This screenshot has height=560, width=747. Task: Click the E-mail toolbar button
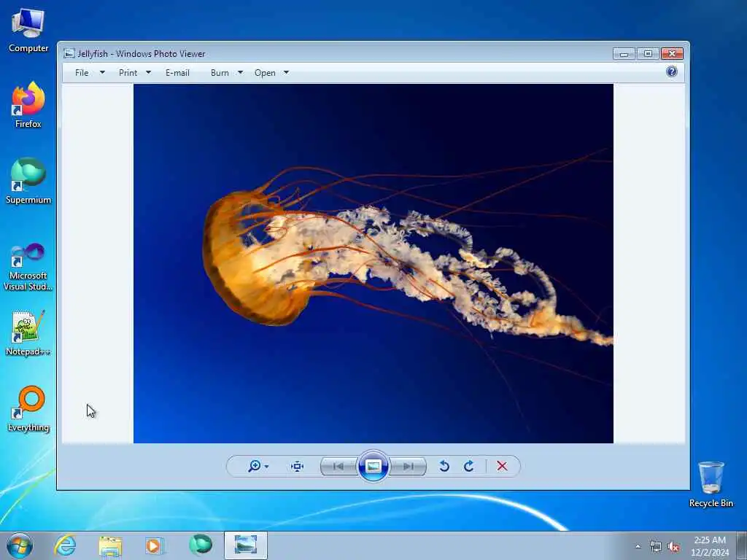point(178,72)
